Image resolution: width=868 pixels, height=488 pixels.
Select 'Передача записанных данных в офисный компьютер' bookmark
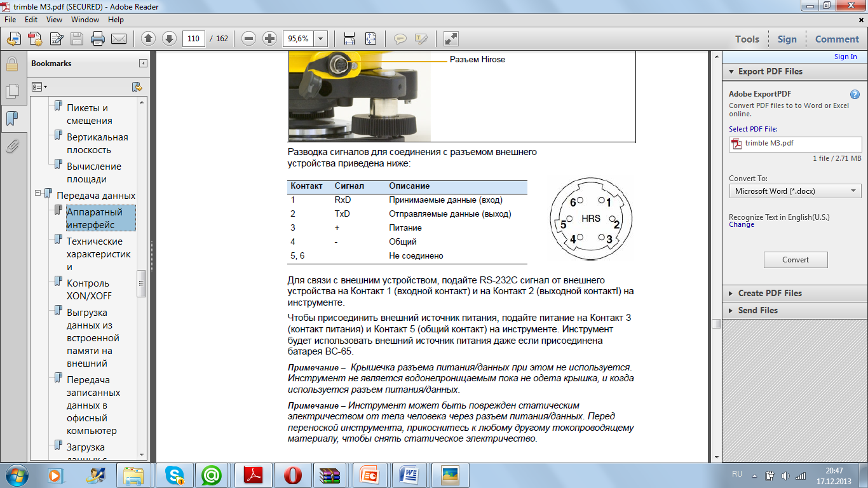[93, 405]
